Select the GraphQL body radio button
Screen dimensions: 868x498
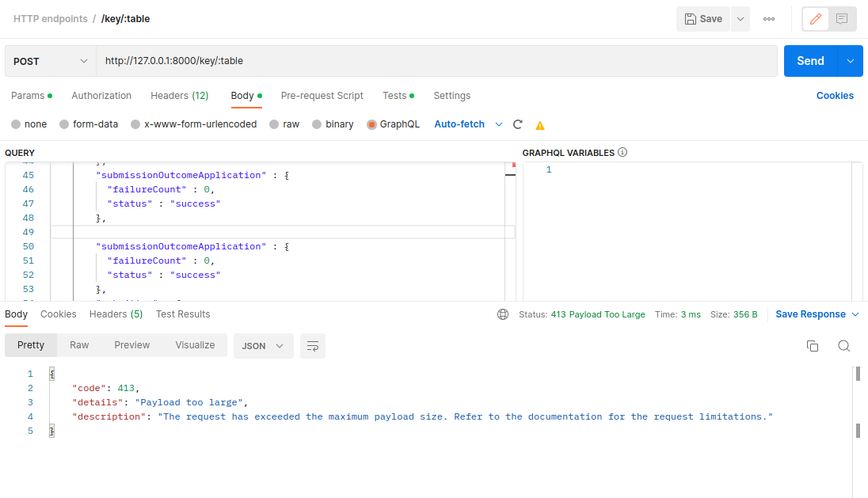tap(371, 124)
